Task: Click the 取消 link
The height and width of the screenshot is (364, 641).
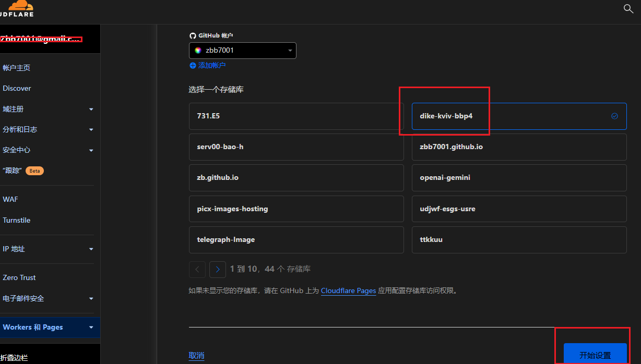Action: point(196,356)
